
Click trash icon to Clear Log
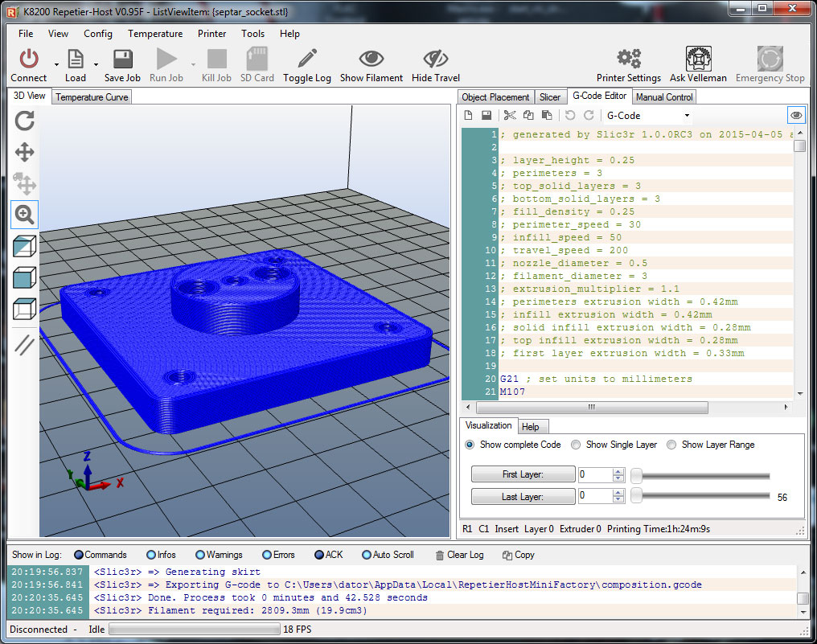[440, 556]
